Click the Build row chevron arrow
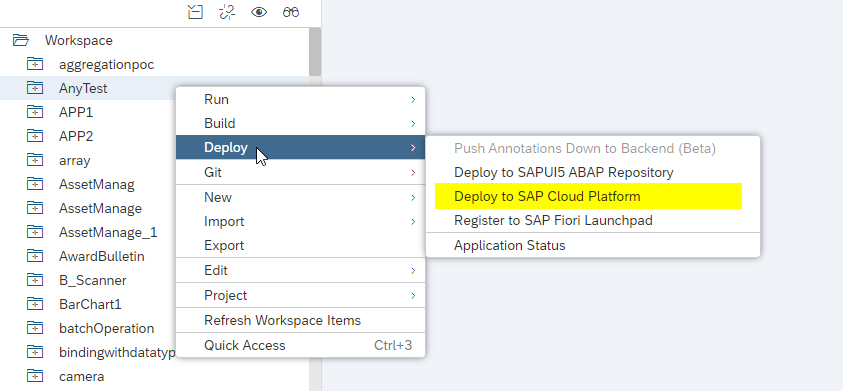843x391 pixels. tap(413, 123)
